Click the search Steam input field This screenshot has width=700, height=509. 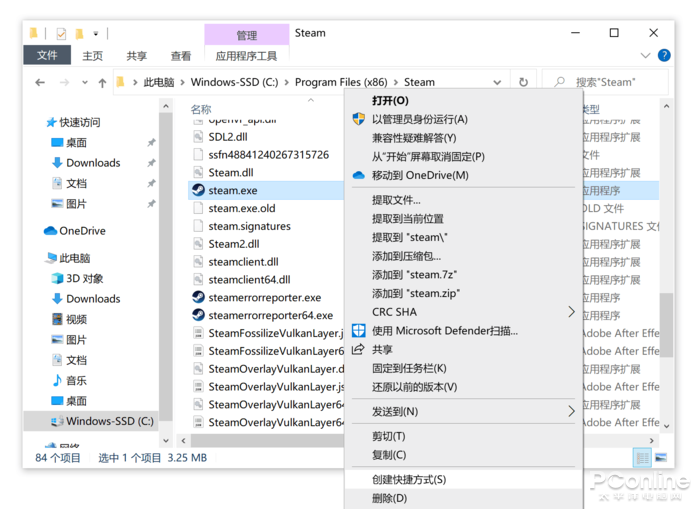coord(605,82)
